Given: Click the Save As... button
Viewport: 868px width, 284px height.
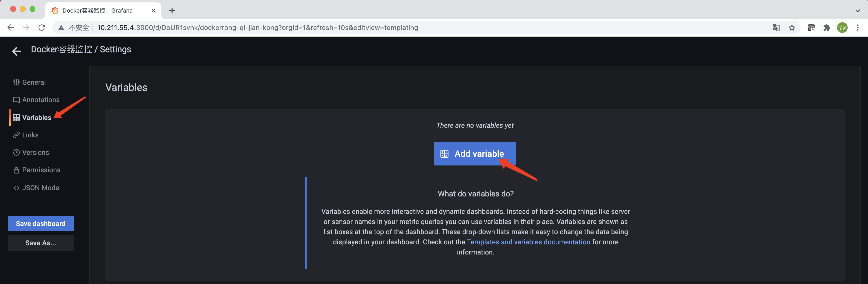Looking at the screenshot, I should [x=40, y=243].
